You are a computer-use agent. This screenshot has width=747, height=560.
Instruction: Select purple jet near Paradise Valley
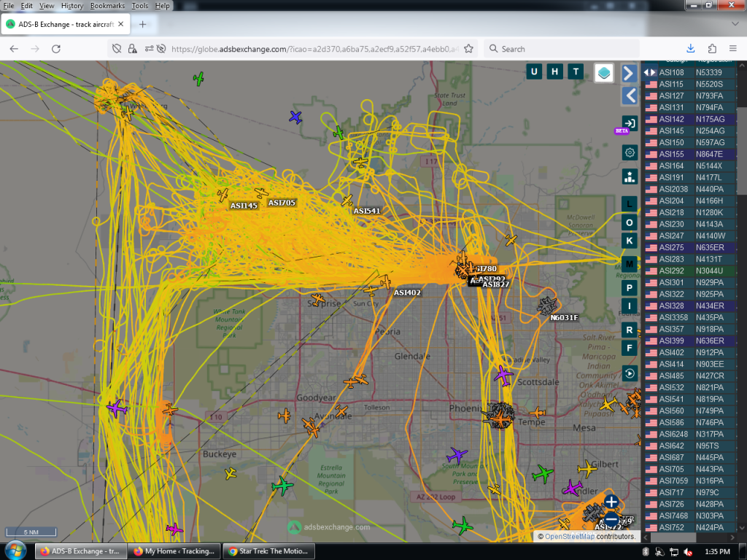pos(503,376)
